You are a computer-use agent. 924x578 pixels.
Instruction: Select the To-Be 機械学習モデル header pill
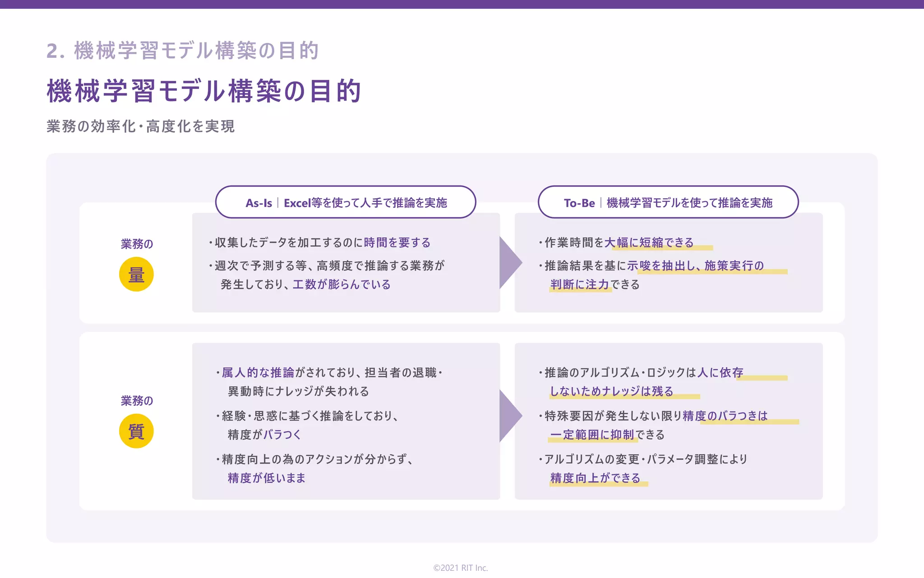point(668,202)
